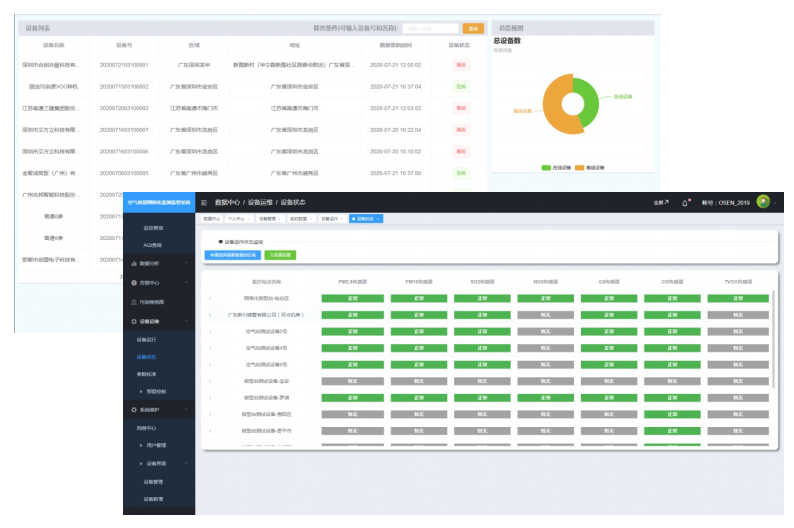Click the notification bell icon

(x=686, y=202)
